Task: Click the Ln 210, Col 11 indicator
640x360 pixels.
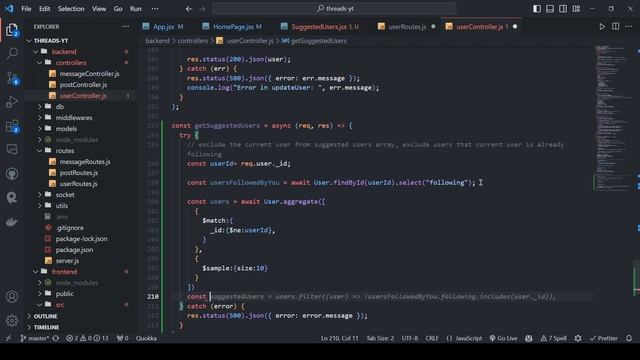Action: [x=340, y=338]
